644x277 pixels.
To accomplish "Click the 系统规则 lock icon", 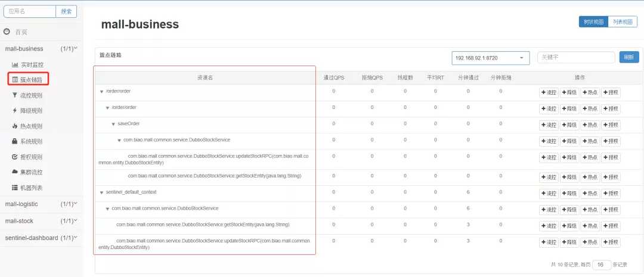I will 15,141.
